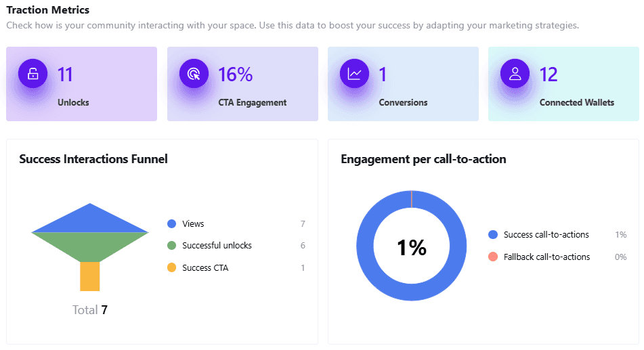Select the Fallback call-to-actions legend label
Viewport: 644px width, 350px height.
[x=546, y=257]
